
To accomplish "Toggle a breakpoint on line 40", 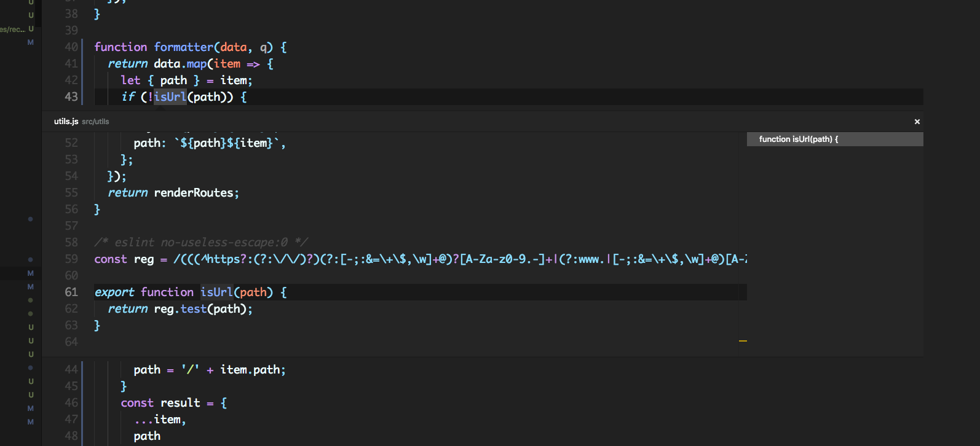I will click(55, 47).
